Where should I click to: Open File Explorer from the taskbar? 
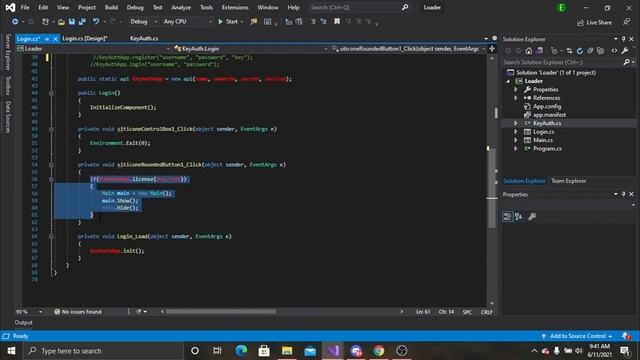[287, 351]
